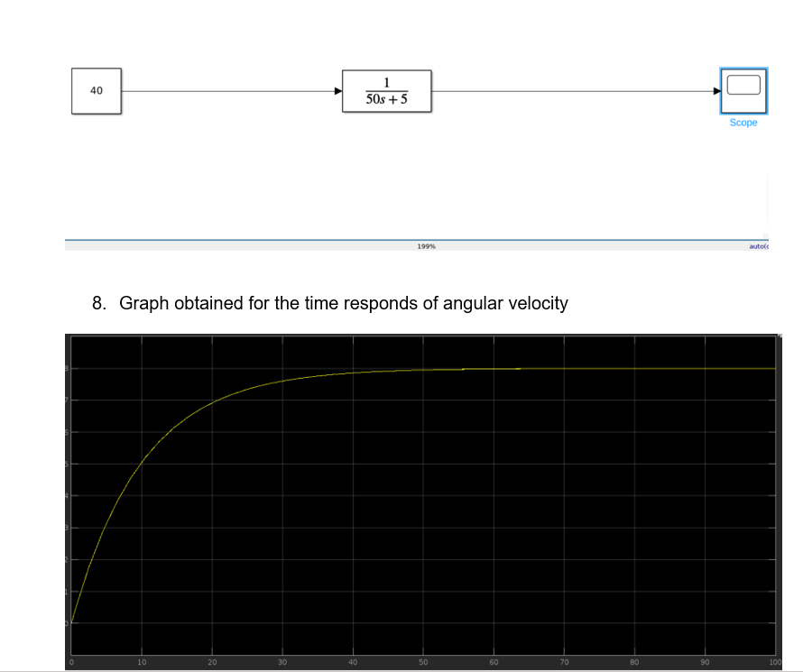
Task: Select the Scope block icon
Action: (743, 90)
